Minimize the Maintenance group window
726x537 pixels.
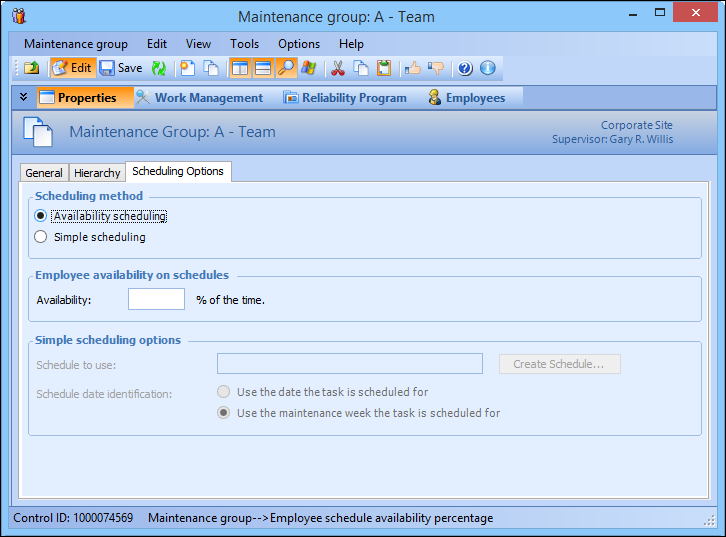pyautogui.click(x=633, y=13)
